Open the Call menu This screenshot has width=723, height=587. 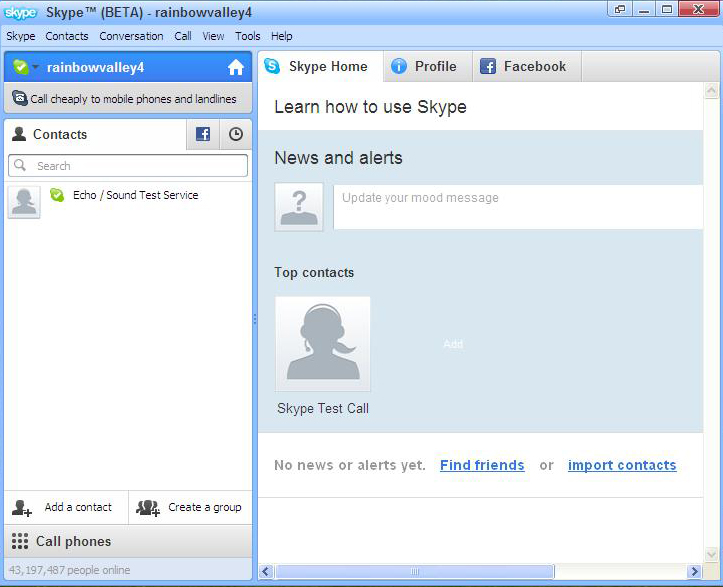tap(183, 36)
